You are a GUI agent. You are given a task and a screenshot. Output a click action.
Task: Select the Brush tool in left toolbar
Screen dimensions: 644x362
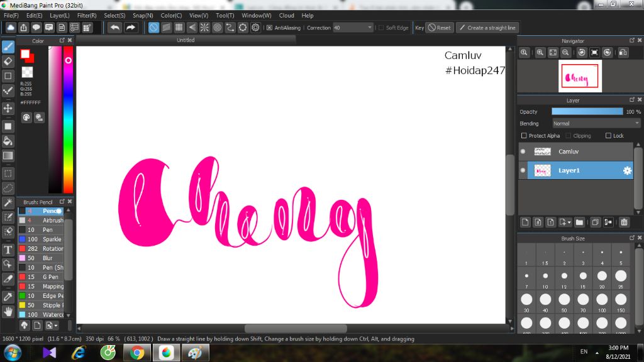pyautogui.click(x=8, y=47)
